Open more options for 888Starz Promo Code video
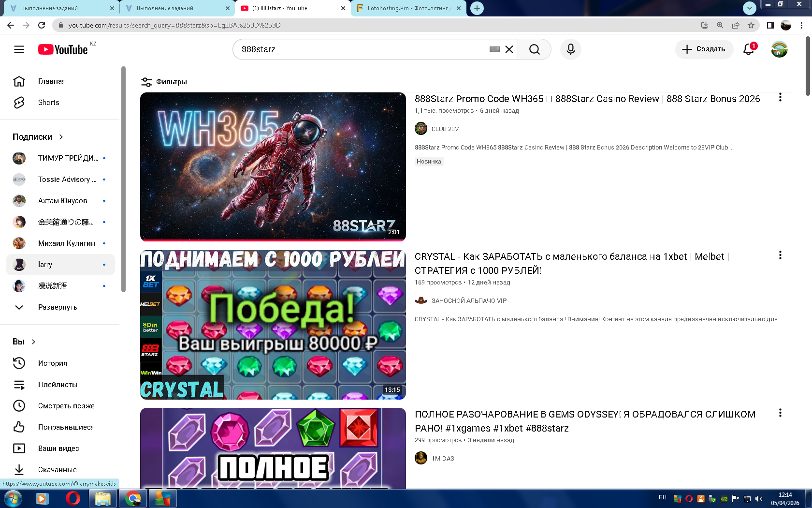 tap(780, 98)
